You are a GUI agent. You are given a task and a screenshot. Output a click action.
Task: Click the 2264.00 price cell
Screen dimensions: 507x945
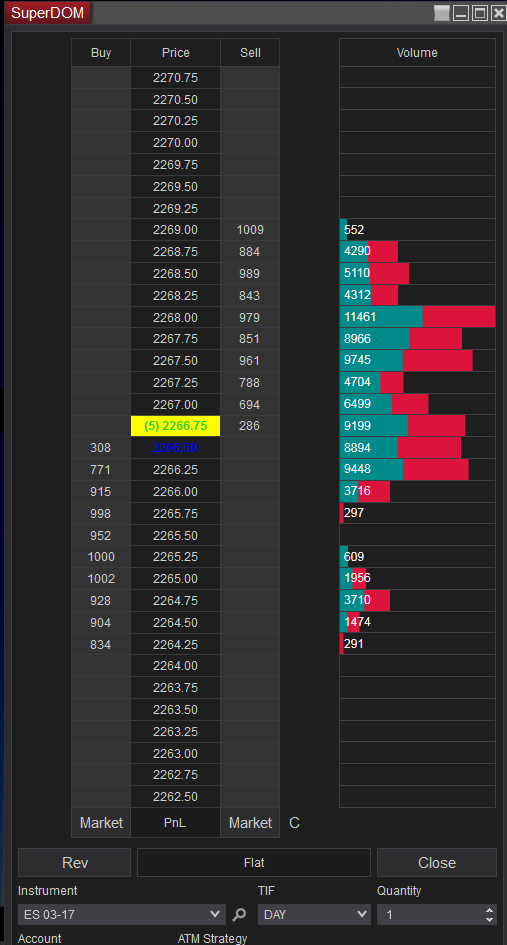pyautogui.click(x=175, y=665)
